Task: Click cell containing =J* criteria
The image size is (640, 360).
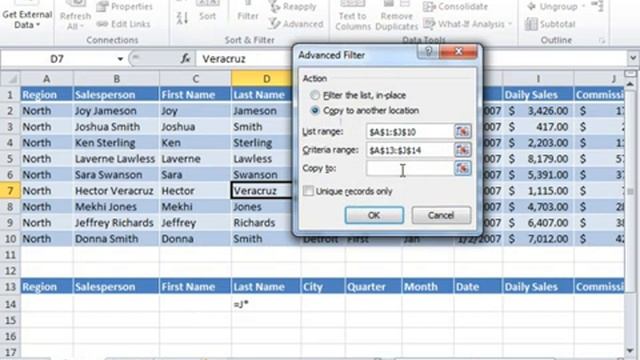Action: click(266, 304)
